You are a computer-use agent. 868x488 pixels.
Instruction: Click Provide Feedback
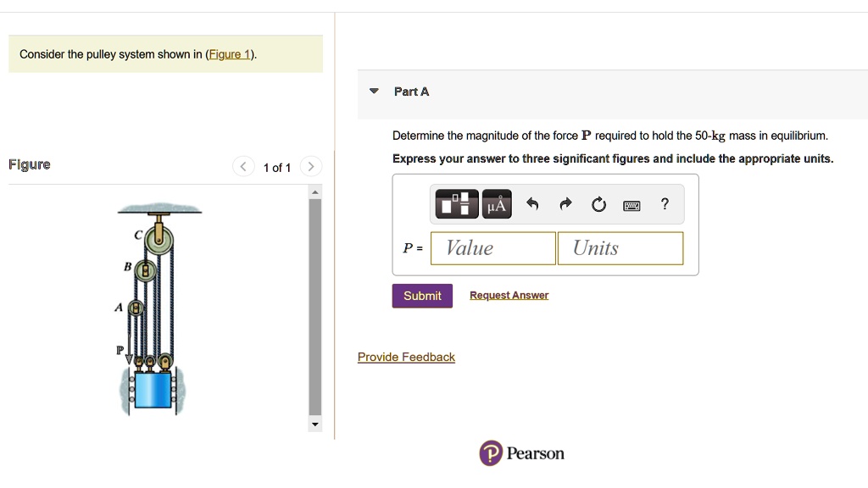coord(406,357)
